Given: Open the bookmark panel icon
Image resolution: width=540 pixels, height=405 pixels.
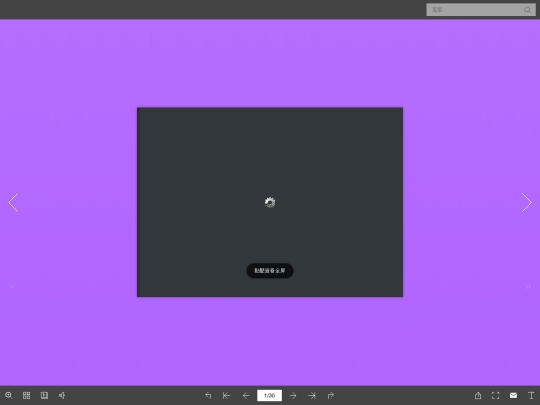Looking at the screenshot, I should [44, 395].
